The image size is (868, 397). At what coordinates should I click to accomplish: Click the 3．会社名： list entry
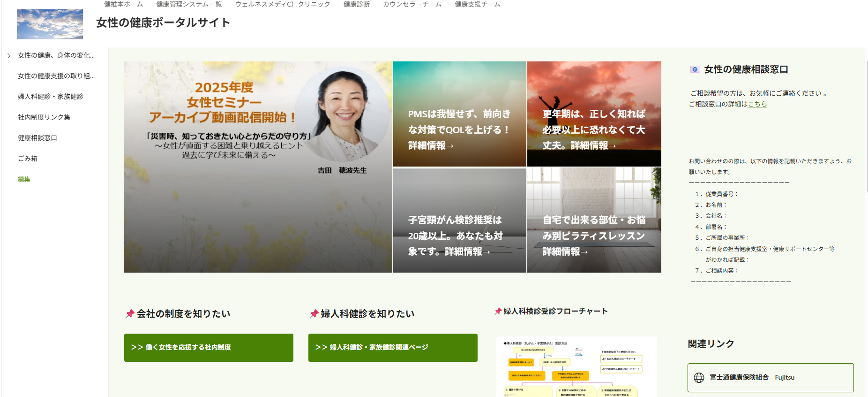pyautogui.click(x=711, y=216)
